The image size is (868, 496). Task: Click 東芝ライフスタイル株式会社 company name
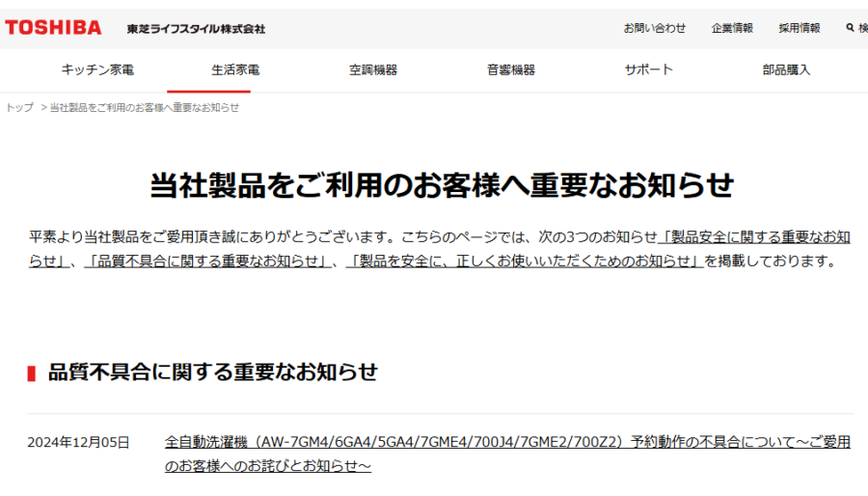pyautogui.click(x=196, y=29)
